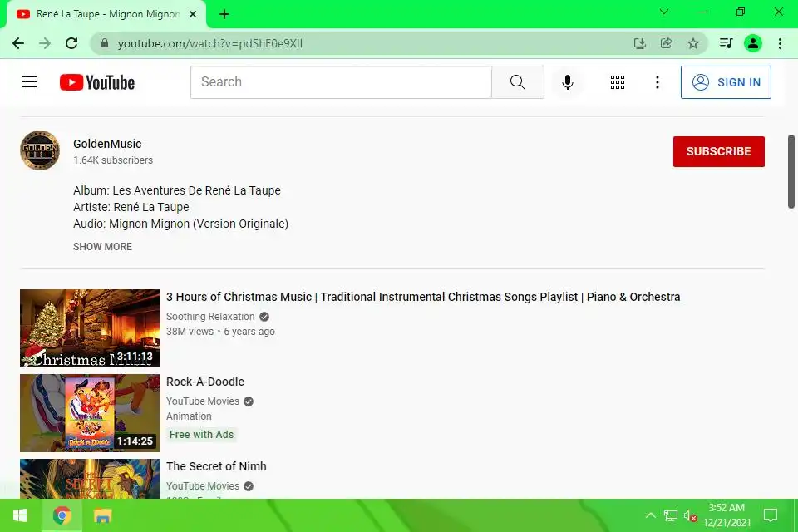Install YouTube app icon in address bar
The width and height of the screenshot is (798, 532).
click(x=640, y=43)
